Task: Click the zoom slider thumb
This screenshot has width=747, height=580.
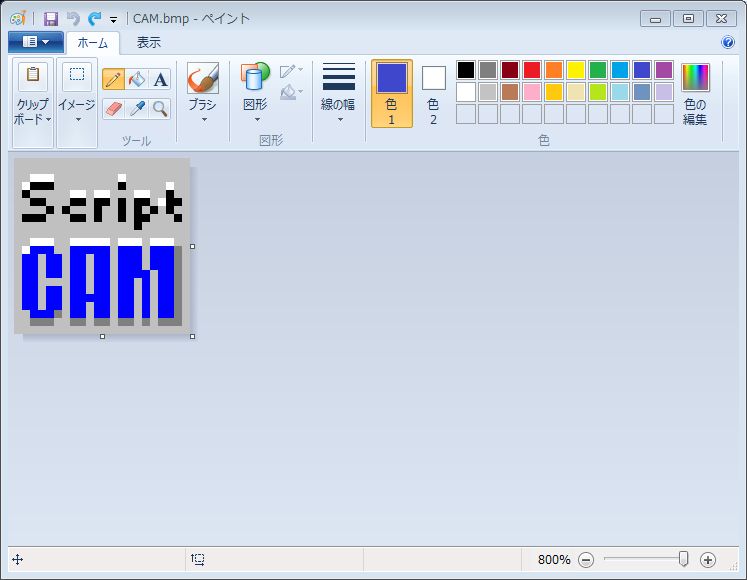Action: [683, 559]
